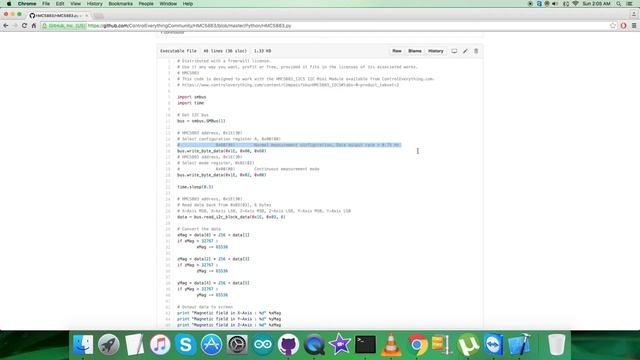Open the Trash in the dock
Viewport: 640px width, 360px height.
pyautogui.click(x=556, y=345)
